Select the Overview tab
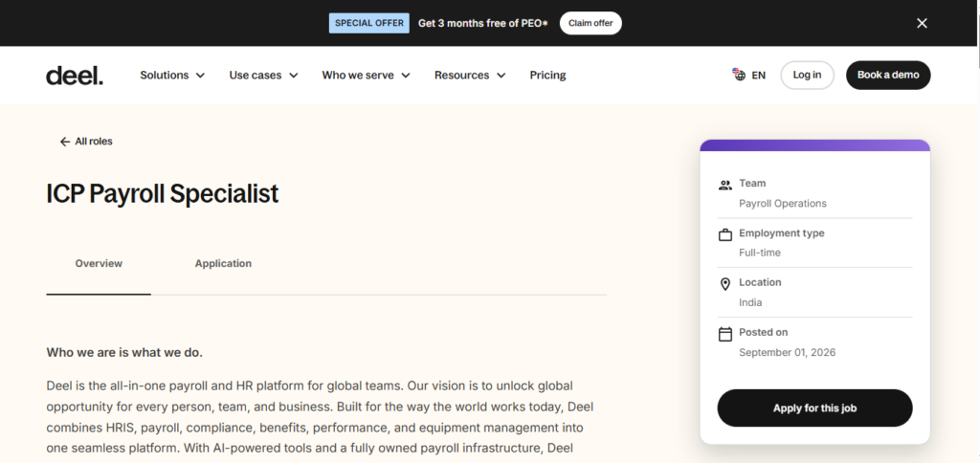Viewport: 980px width, 463px height. 99,264
